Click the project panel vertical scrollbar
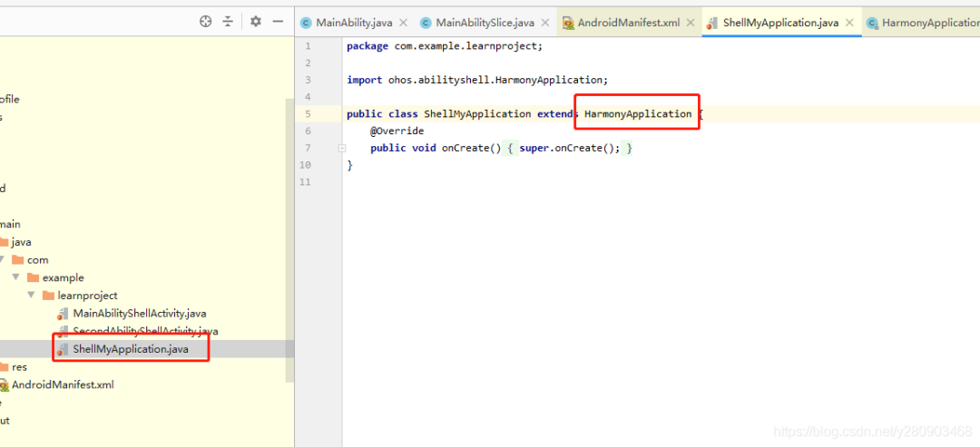This screenshot has height=447, width=980. [289, 240]
